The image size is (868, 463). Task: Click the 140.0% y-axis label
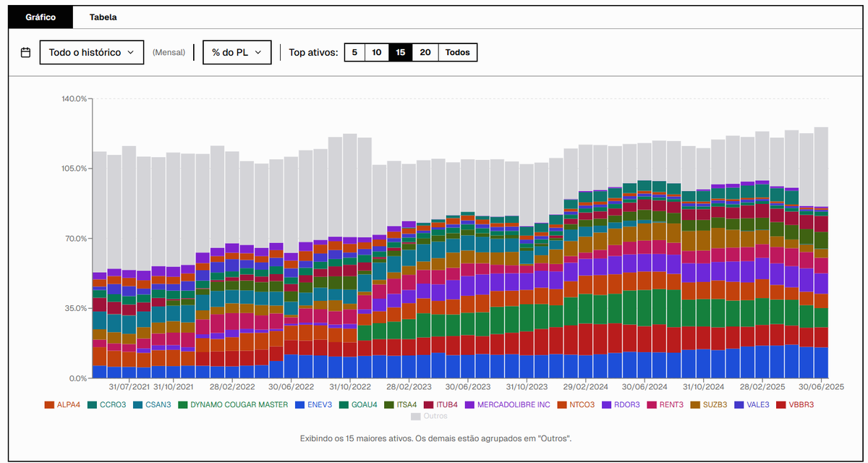[74, 98]
